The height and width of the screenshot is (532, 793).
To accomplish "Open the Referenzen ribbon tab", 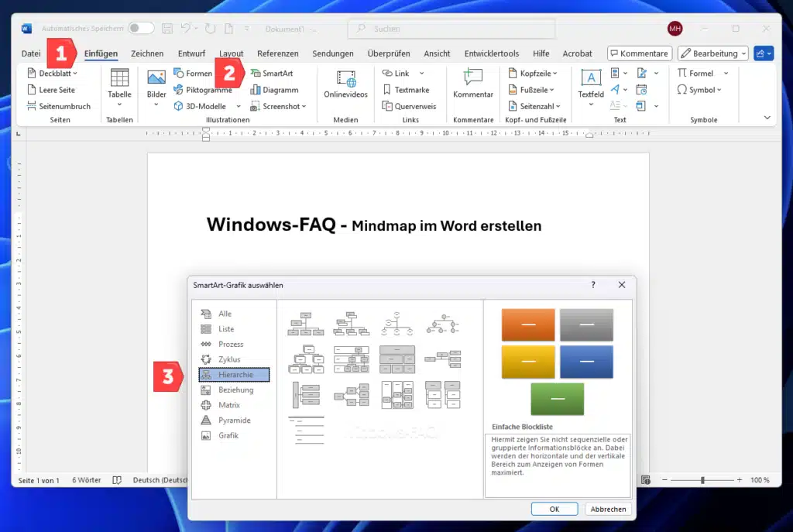I will click(278, 53).
